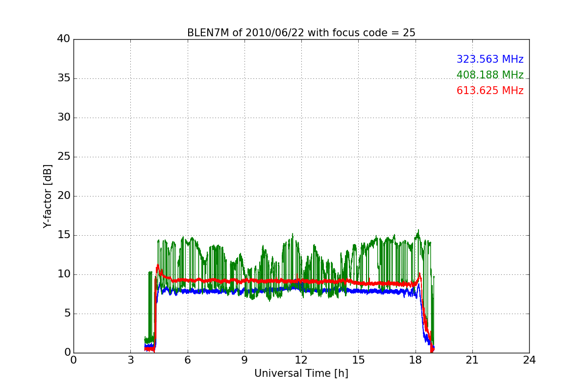The image size is (588, 392).
Task: Click the 40 tick on the Y-factor axis
Action: click(64, 39)
